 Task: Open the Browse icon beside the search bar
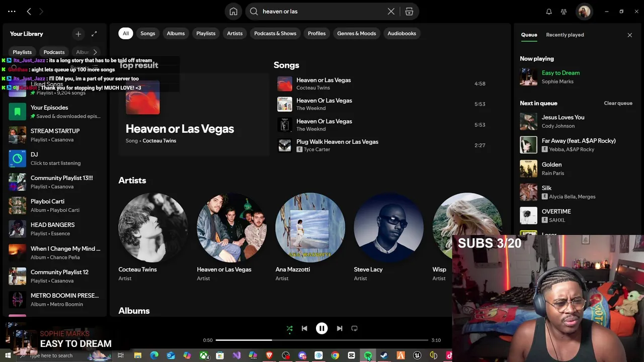[409, 12]
